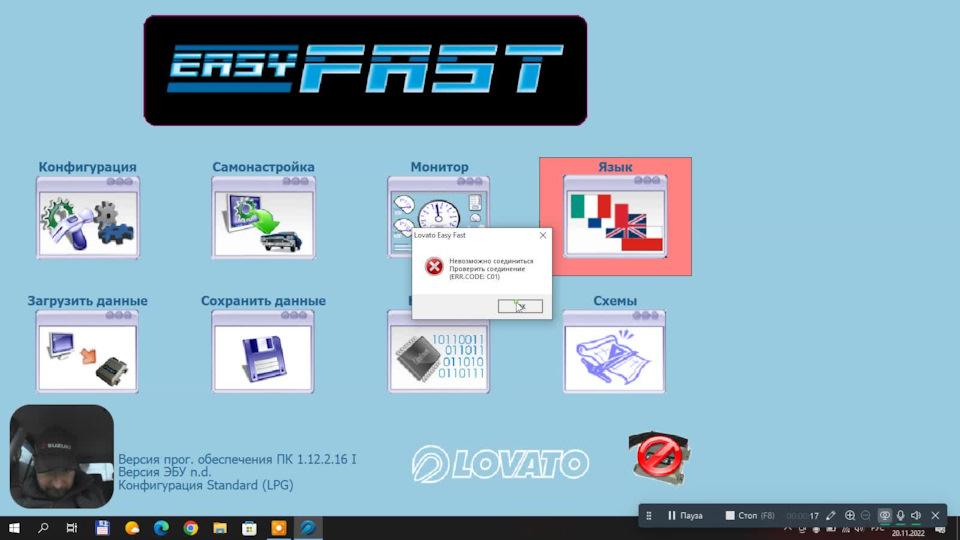Click the Lovato logo
The width and height of the screenshot is (960, 540).
(x=500, y=463)
